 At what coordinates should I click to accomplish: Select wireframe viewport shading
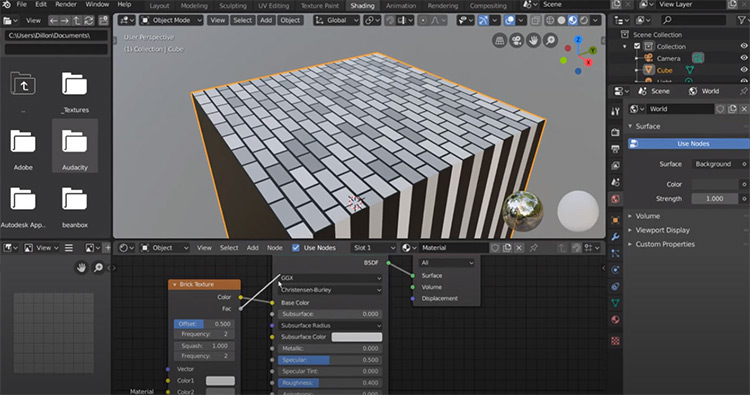(550, 20)
